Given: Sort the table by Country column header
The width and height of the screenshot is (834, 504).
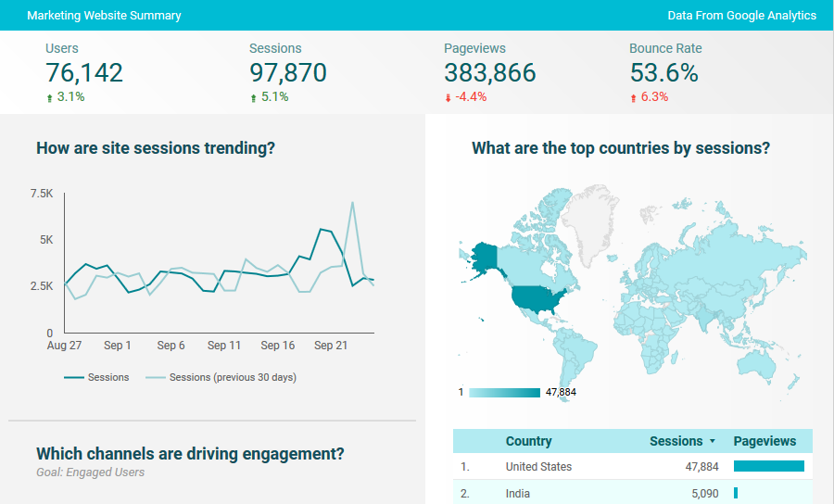Looking at the screenshot, I should click(x=528, y=441).
